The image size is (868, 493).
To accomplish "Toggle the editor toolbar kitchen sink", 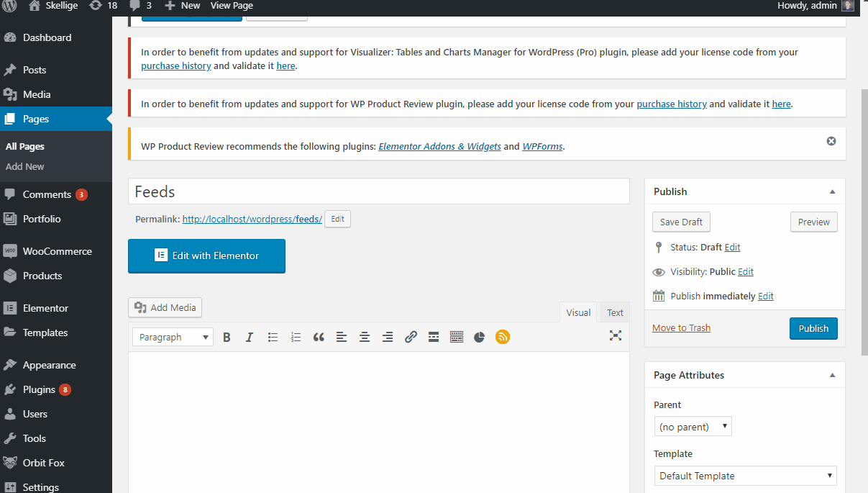I will tap(457, 337).
